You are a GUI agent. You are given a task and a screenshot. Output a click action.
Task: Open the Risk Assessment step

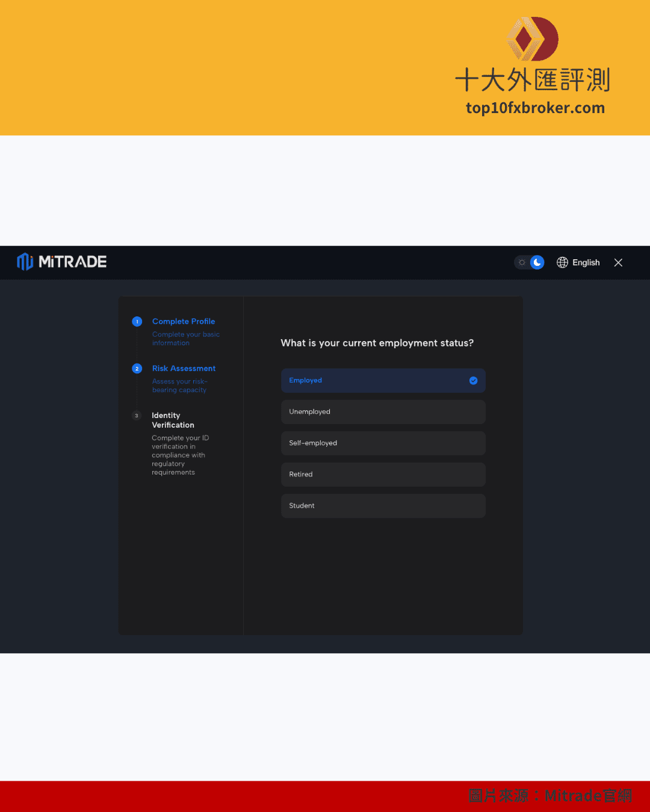tap(184, 369)
